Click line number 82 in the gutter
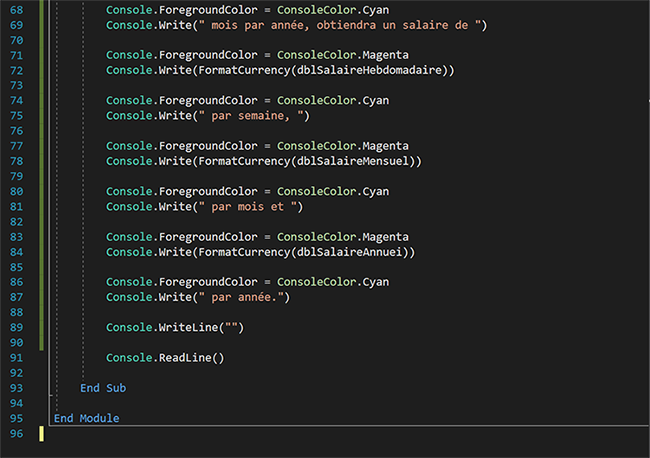This screenshot has width=650, height=458. (17, 222)
